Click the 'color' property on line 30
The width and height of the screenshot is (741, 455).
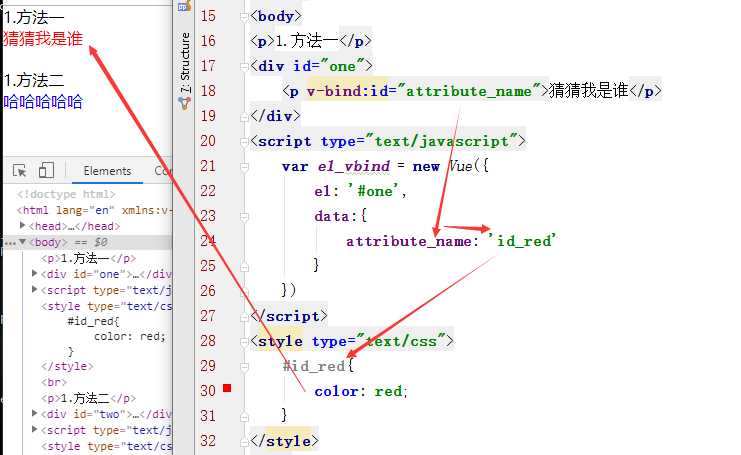pyautogui.click(x=336, y=391)
